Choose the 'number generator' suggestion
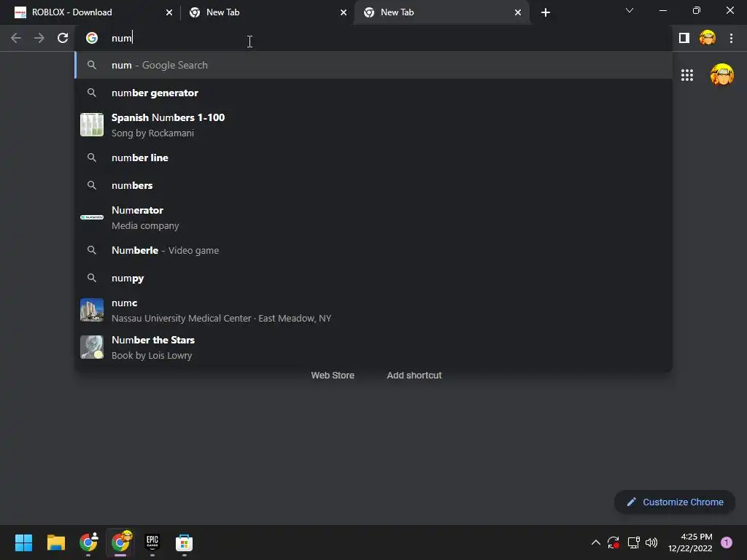The height and width of the screenshot is (560, 747). [x=373, y=93]
